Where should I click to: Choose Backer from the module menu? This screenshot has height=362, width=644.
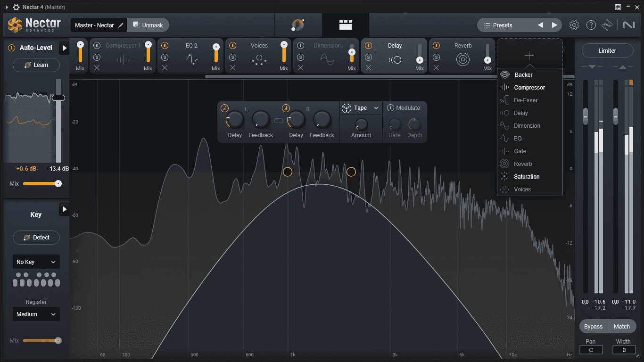[530, 75]
